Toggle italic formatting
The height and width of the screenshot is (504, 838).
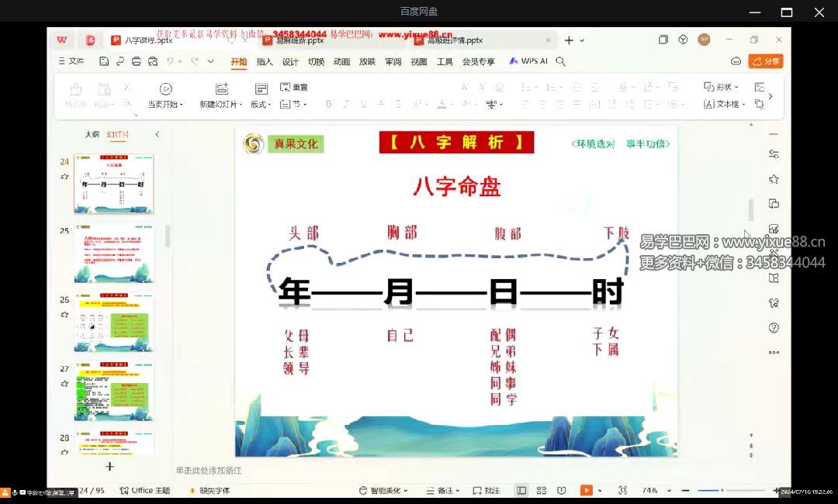(x=347, y=103)
